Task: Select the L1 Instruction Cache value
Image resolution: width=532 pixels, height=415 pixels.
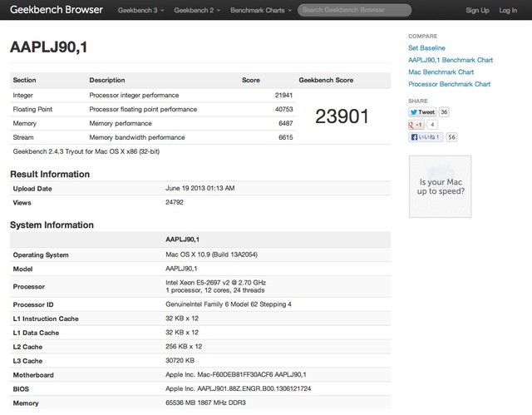Action: [182, 319]
